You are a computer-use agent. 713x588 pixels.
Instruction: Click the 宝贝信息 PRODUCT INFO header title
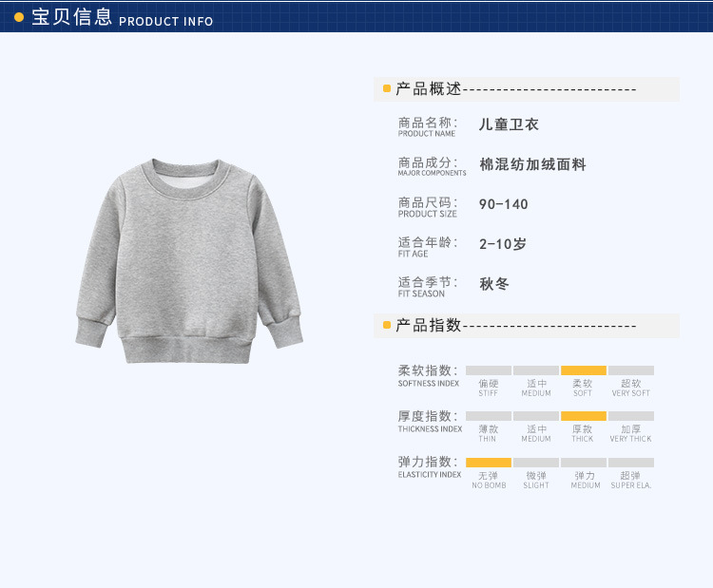(122, 17)
